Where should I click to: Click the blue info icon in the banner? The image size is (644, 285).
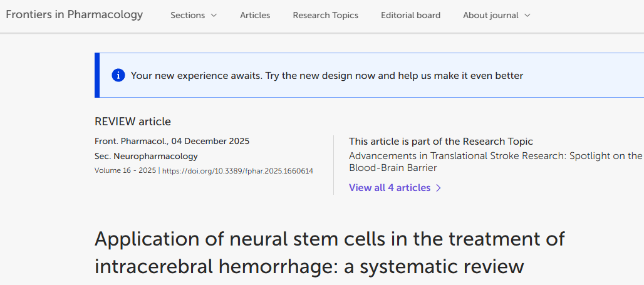click(x=118, y=75)
